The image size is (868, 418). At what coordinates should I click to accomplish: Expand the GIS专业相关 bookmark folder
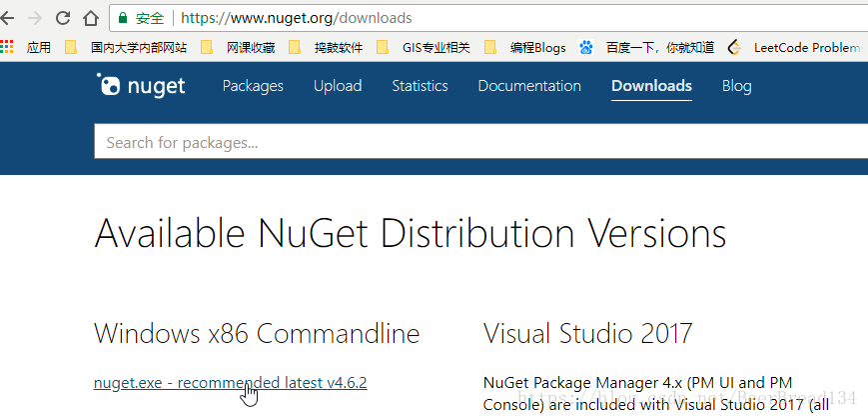pos(427,47)
